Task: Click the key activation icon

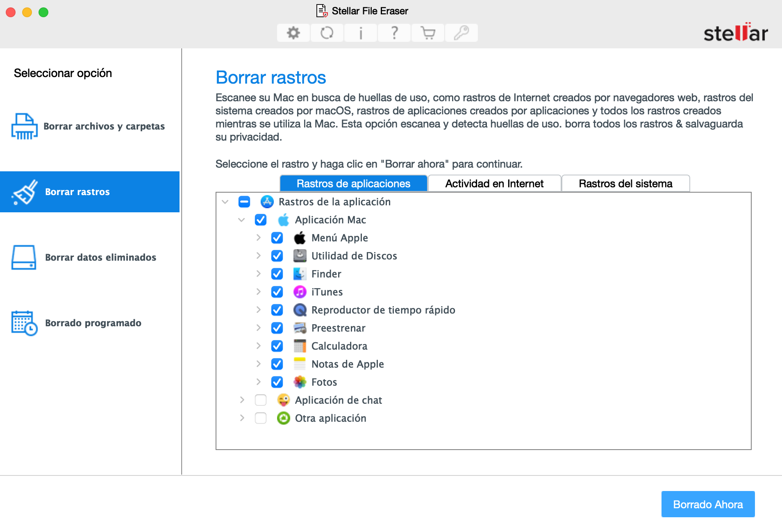Action: [x=461, y=33]
